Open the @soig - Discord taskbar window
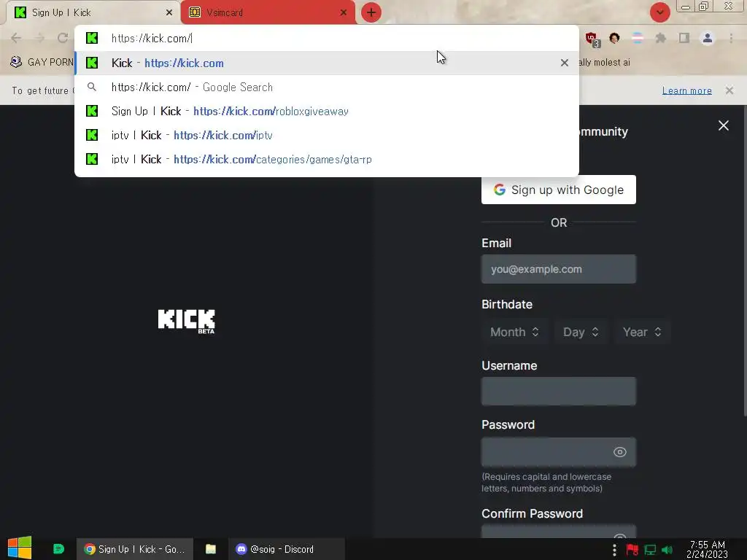 tap(286, 549)
